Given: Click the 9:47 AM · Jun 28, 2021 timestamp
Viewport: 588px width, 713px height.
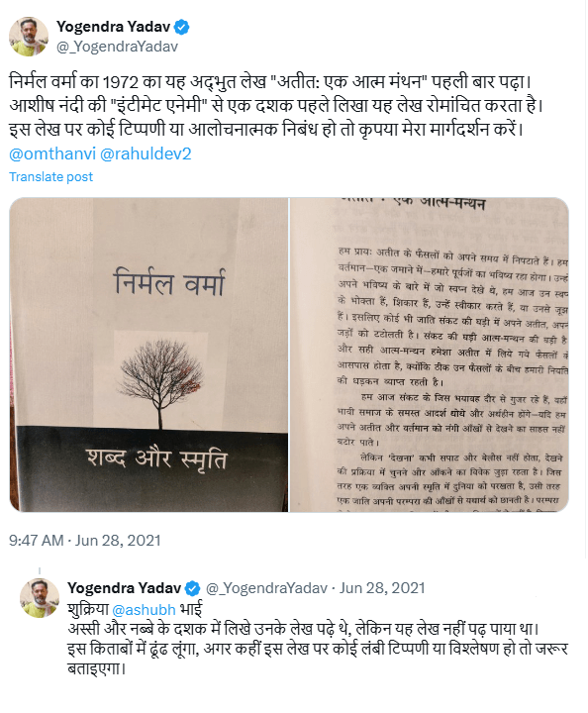Looking at the screenshot, I should coord(85,541).
